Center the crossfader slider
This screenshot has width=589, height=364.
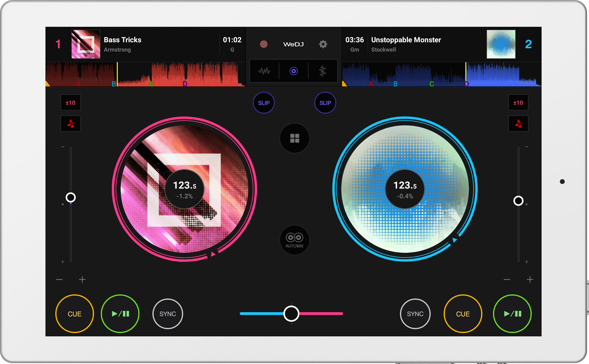[x=291, y=313]
